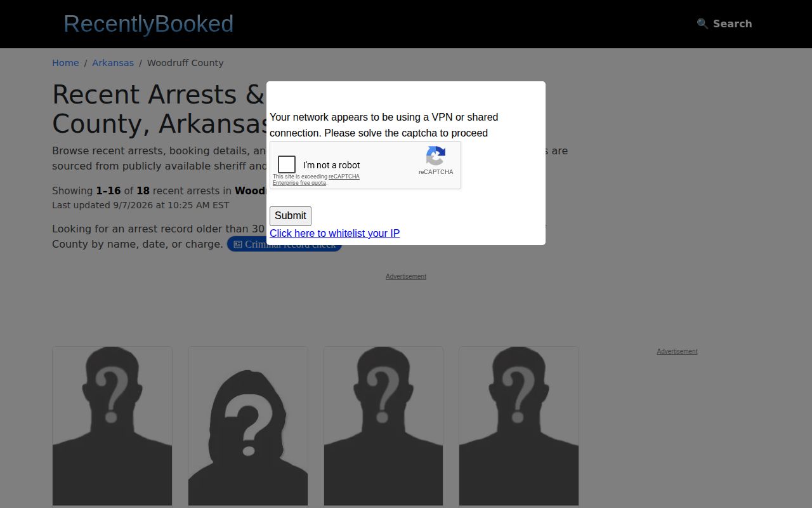Image resolution: width=812 pixels, height=508 pixels.
Task: Click the "Your network appears to be using a VPN" message
Action: point(384,125)
